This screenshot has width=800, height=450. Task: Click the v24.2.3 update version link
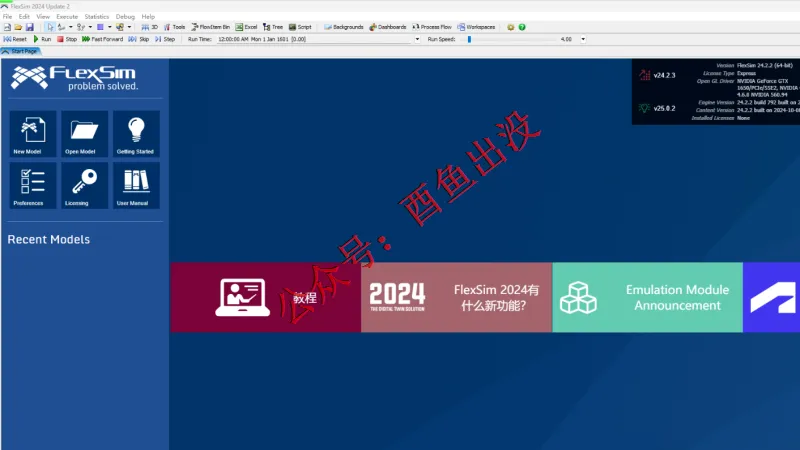664,76
